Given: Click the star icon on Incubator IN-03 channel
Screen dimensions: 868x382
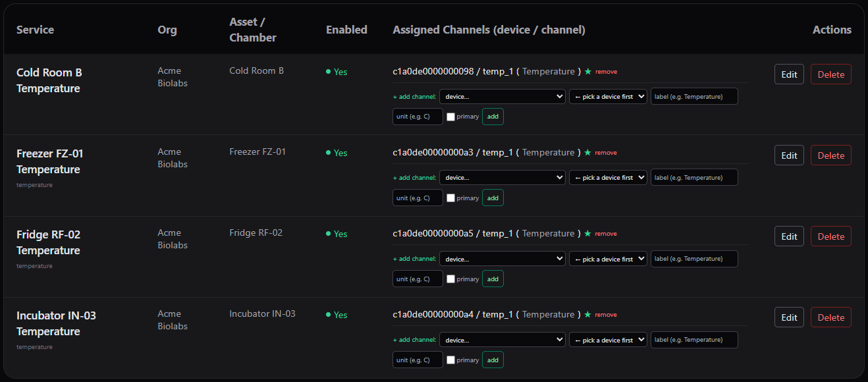Looking at the screenshot, I should click(x=588, y=314).
